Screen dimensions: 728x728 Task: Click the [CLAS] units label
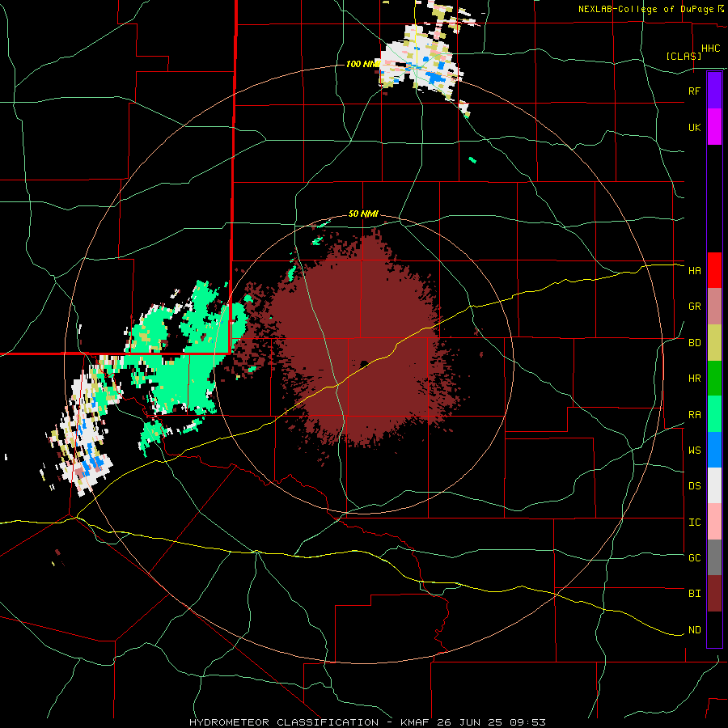[x=684, y=56]
